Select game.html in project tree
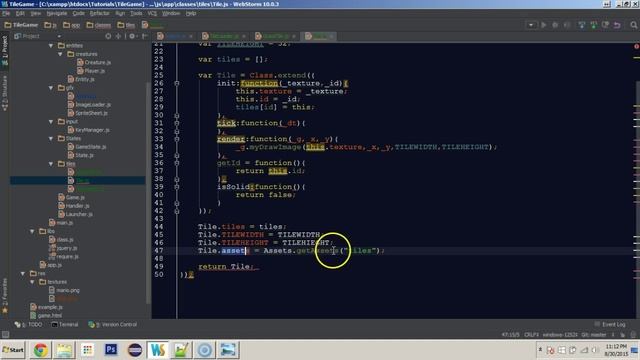 46,315
